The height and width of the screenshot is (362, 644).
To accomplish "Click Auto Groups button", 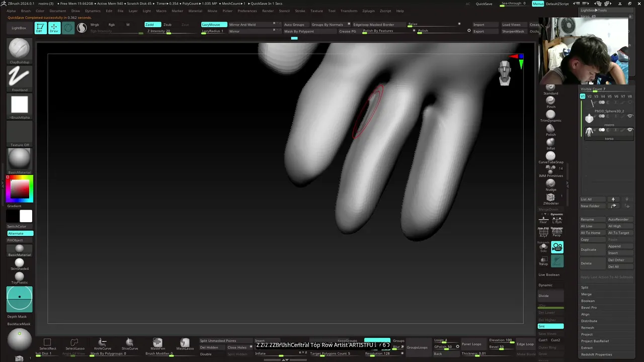I will tap(294, 25).
